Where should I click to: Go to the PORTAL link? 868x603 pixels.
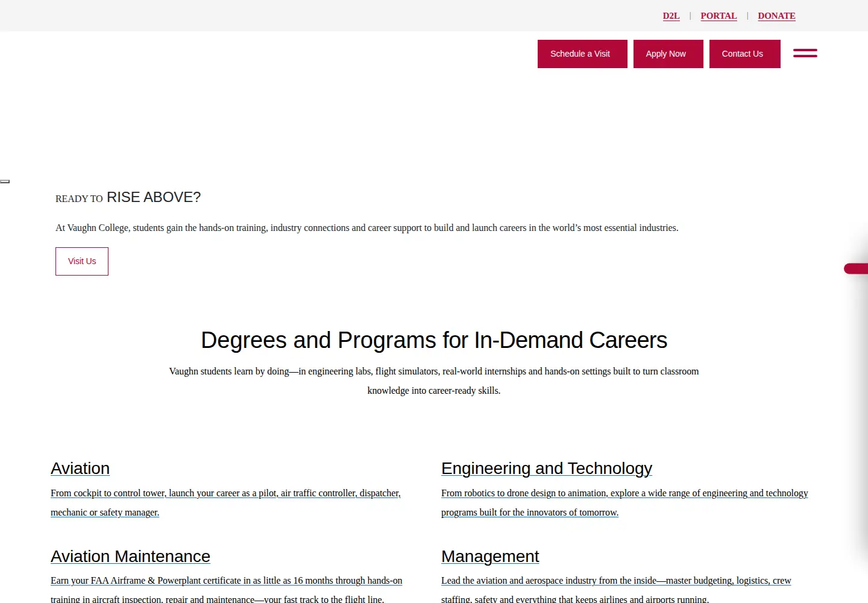coord(719,16)
